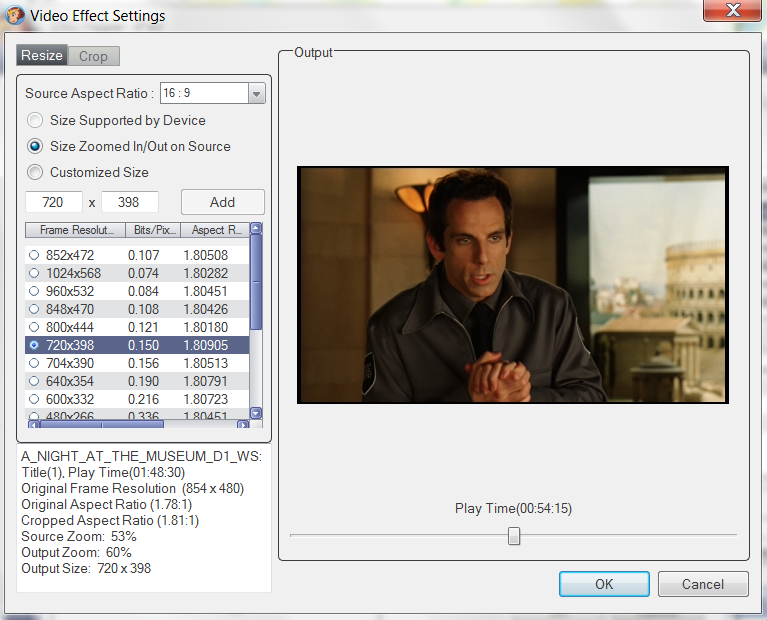
Task: Select the 852x472 resolution row
Action: 70,255
